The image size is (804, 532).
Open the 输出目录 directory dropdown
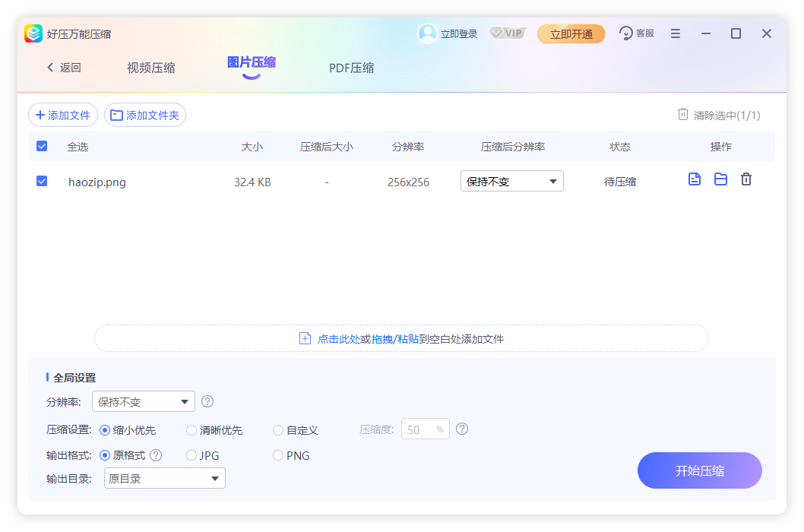click(x=164, y=478)
